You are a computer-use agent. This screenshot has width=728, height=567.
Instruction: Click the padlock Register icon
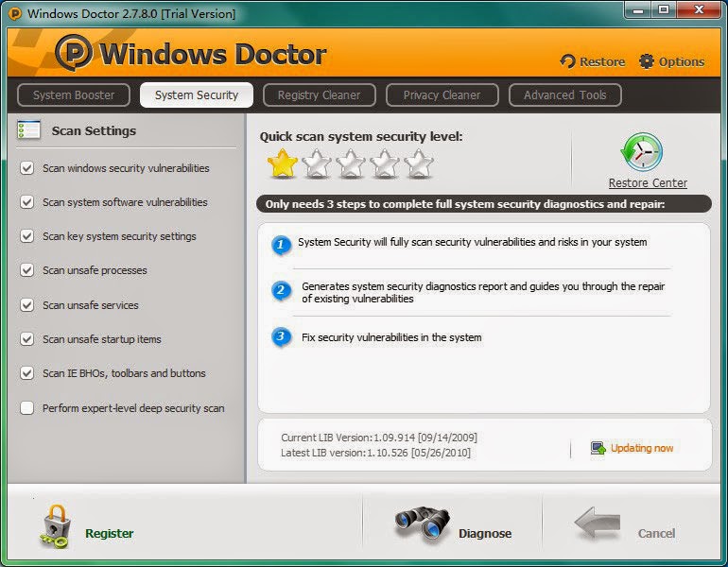click(x=56, y=527)
